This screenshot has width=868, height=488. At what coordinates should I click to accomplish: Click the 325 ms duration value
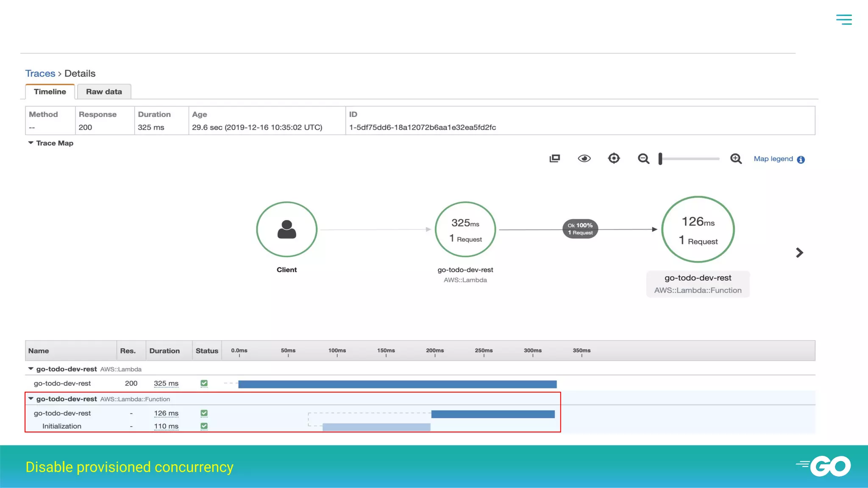point(166,383)
